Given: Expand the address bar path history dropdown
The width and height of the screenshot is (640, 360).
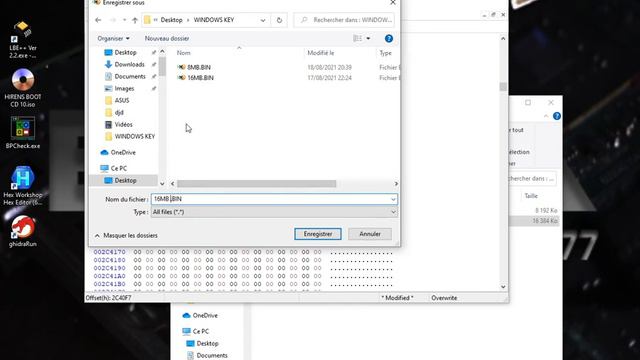Looking at the screenshot, I should click(263, 20).
